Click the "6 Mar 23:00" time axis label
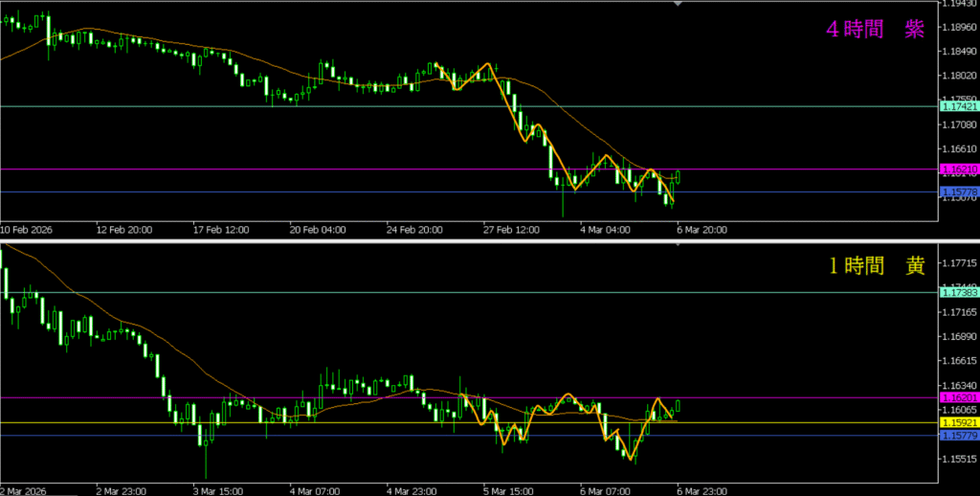The image size is (980, 496). pos(700,490)
